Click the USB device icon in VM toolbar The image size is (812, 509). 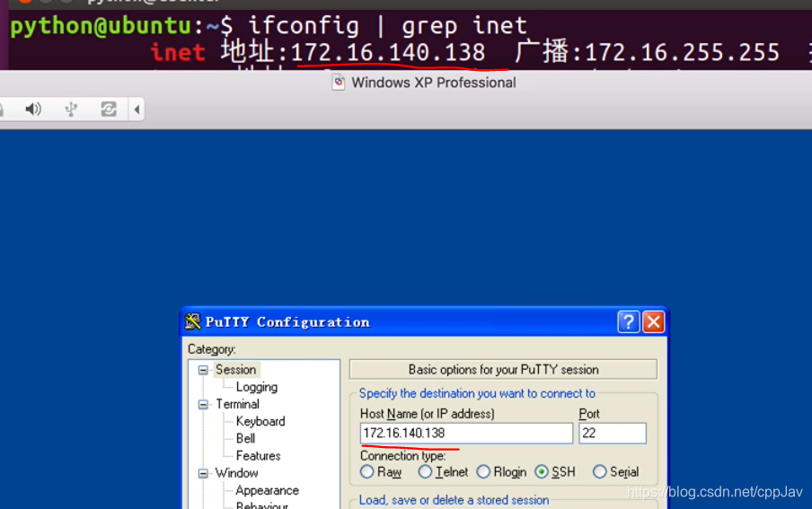click(71, 110)
